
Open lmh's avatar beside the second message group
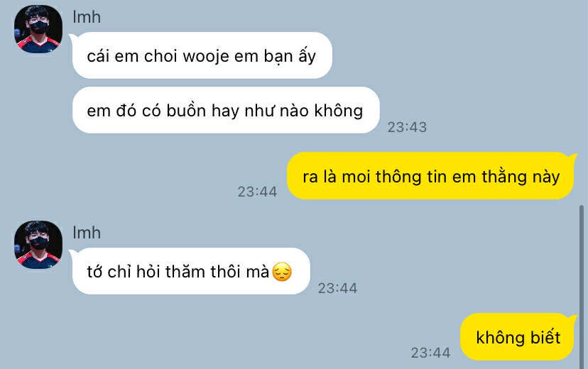tap(38, 245)
